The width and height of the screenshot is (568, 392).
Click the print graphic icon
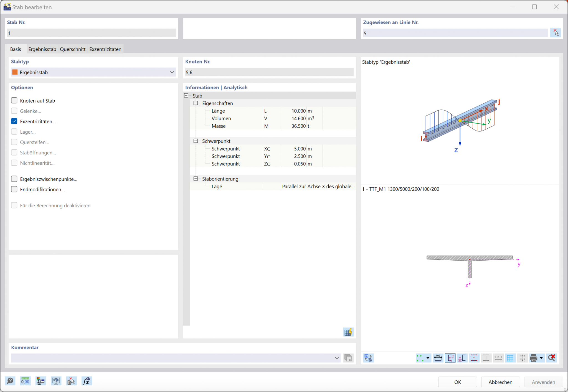click(x=533, y=358)
